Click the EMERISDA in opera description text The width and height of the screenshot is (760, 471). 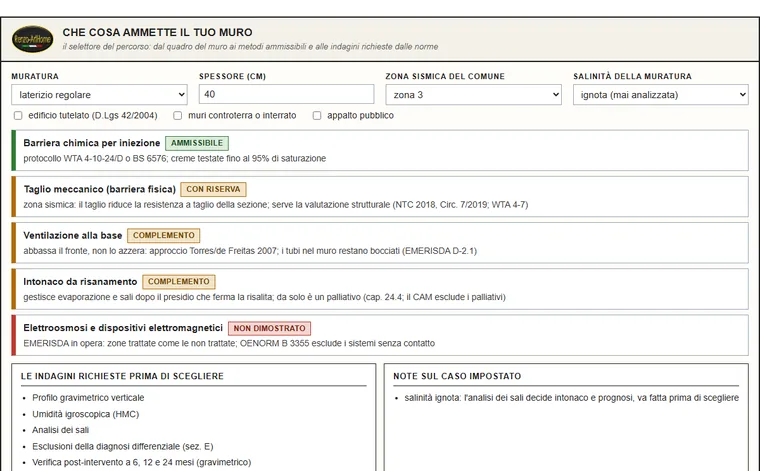pos(229,343)
